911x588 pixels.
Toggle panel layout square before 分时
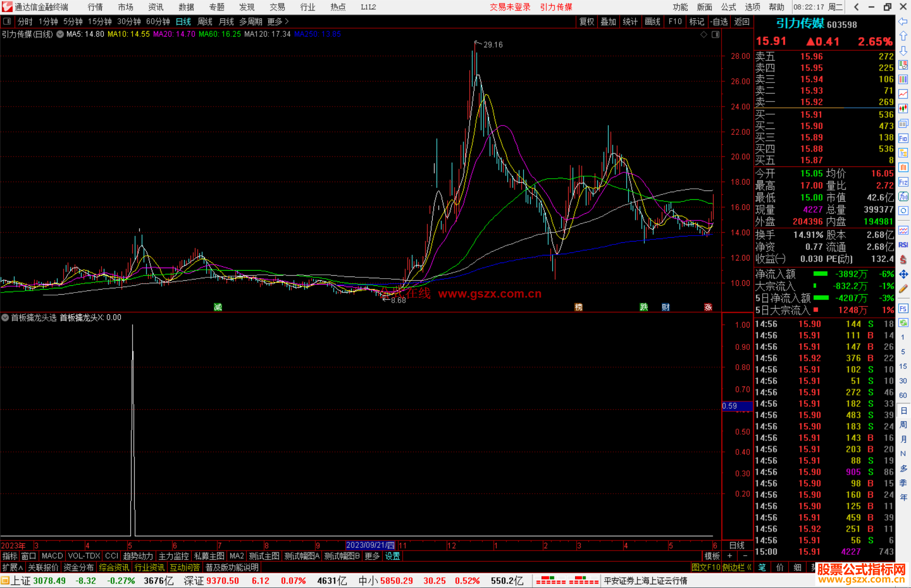[x=7, y=21]
